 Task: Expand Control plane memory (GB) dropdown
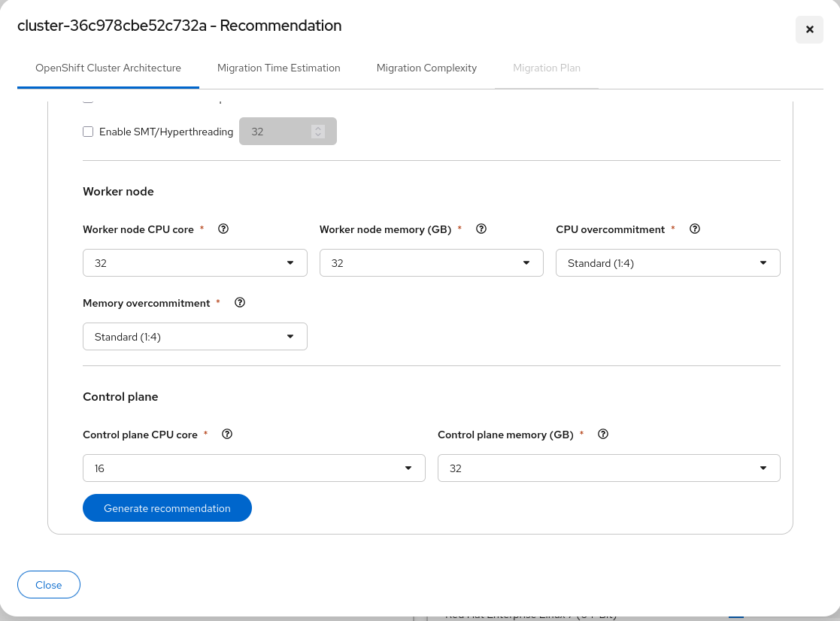point(609,468)
